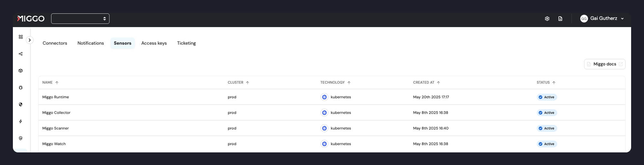Sort by the CREATED AT column arrow
The image size is (644, 165).
click(439, 83)
